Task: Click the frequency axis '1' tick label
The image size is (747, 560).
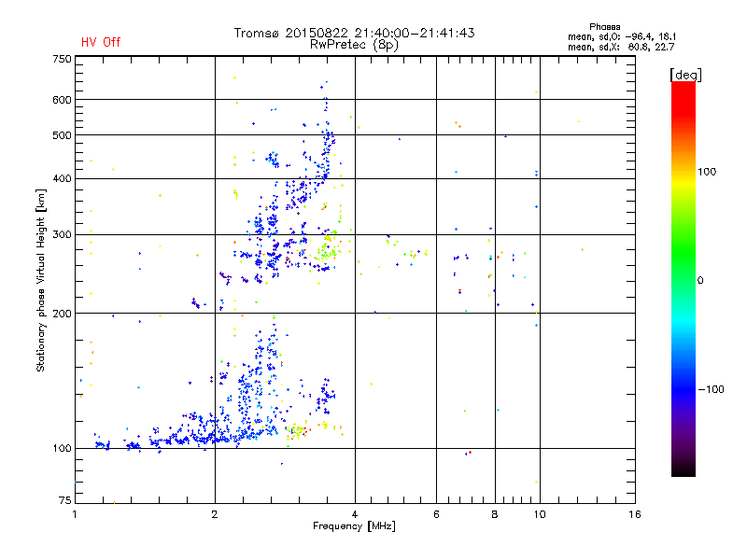Action: [75, 514]
